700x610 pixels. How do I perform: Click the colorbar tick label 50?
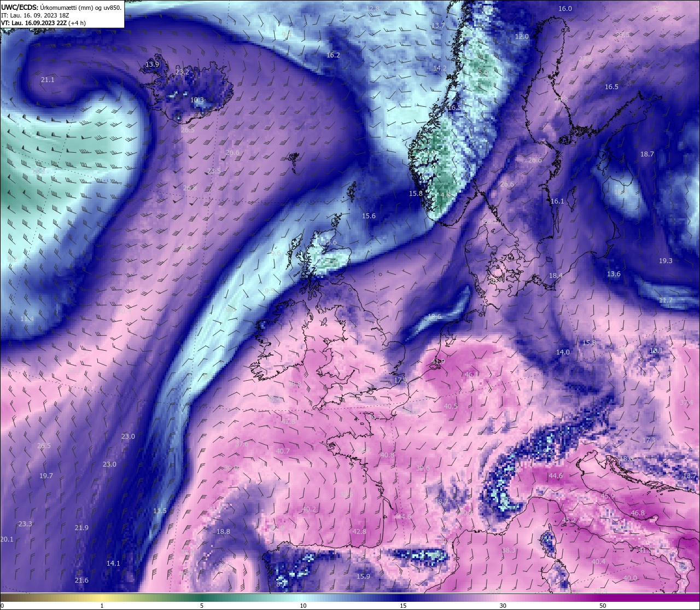pyautogui.click(x=602, y=606)
